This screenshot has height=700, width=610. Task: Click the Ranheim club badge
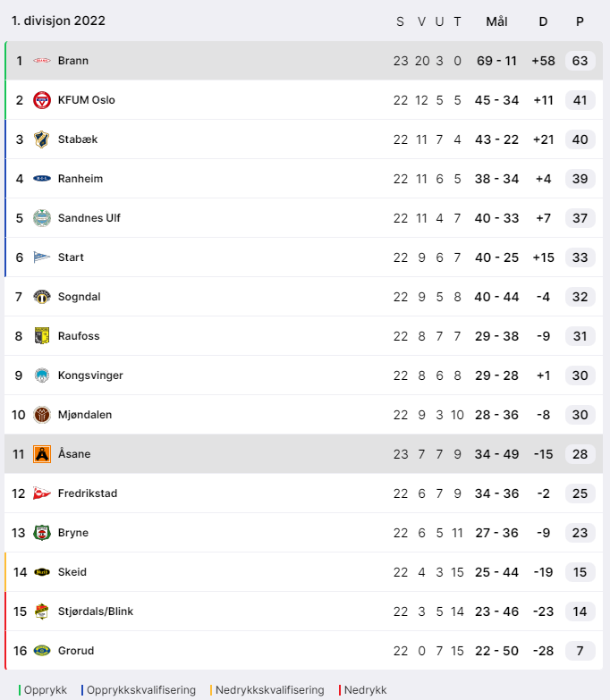tap(42, 179)
